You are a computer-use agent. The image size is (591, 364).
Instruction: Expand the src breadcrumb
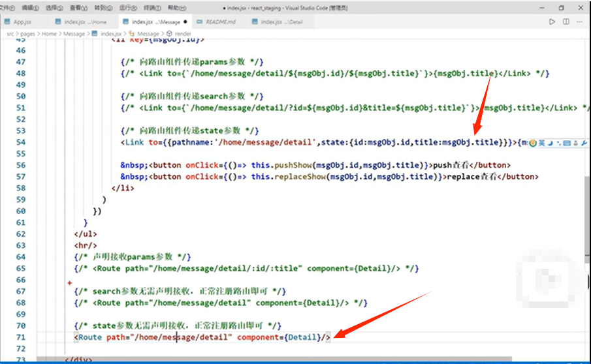click(x=10, y=33)
